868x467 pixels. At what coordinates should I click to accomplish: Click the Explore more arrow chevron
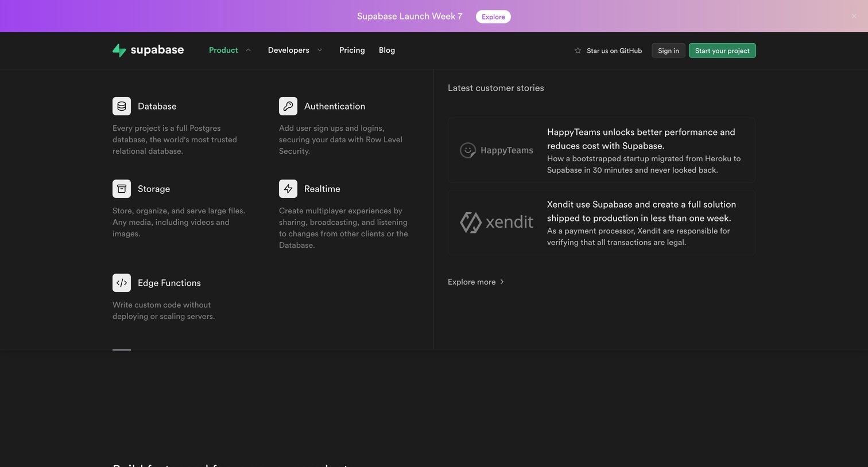pos(502,282)
